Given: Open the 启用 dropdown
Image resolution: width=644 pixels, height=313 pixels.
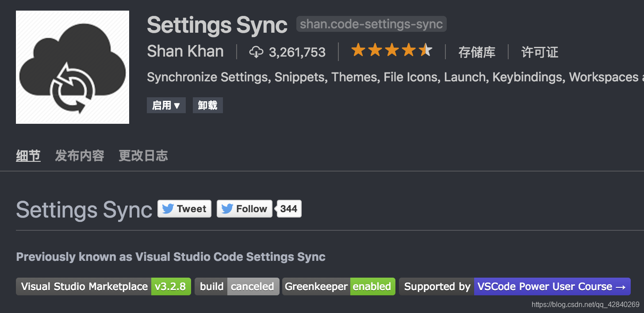Looking at the screenshot, I should 166,105.
